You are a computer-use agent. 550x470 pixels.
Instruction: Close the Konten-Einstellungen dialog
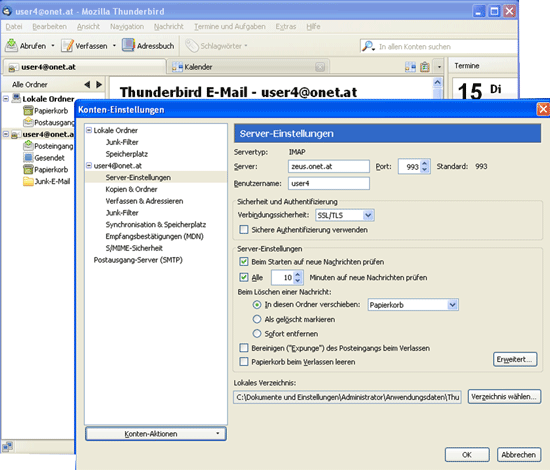tap(543, 109)
